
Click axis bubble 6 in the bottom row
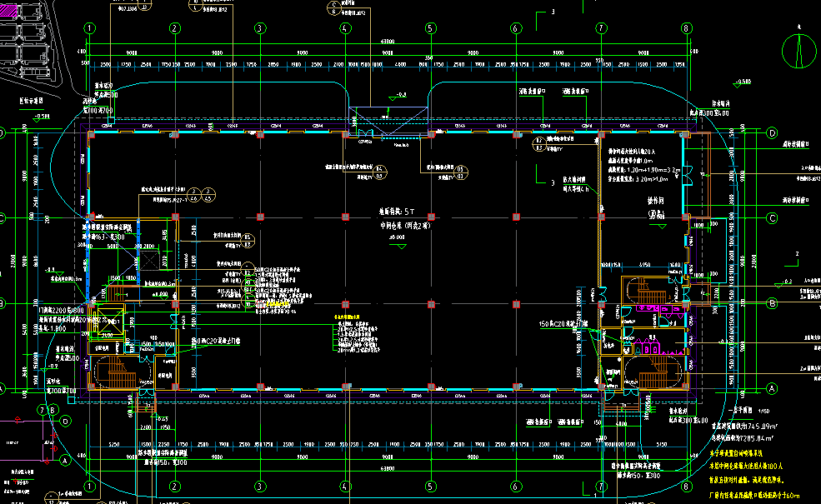pyautogui.click(x=516, y=487)
